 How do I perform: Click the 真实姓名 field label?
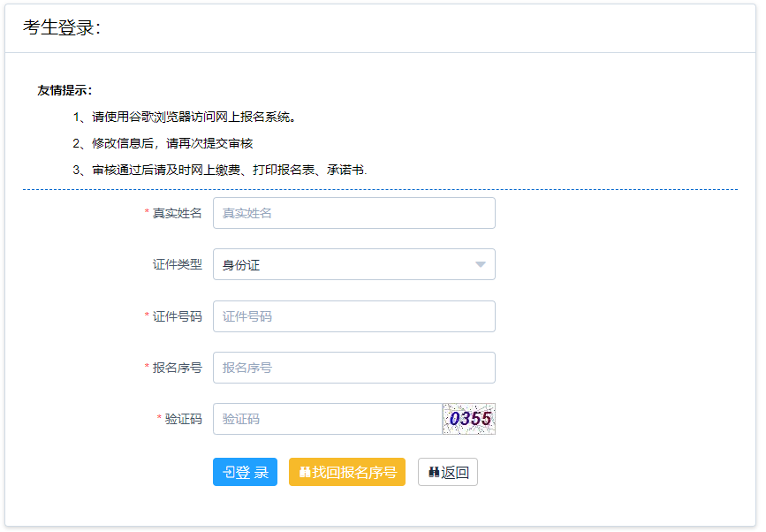(x=177, y=213)
